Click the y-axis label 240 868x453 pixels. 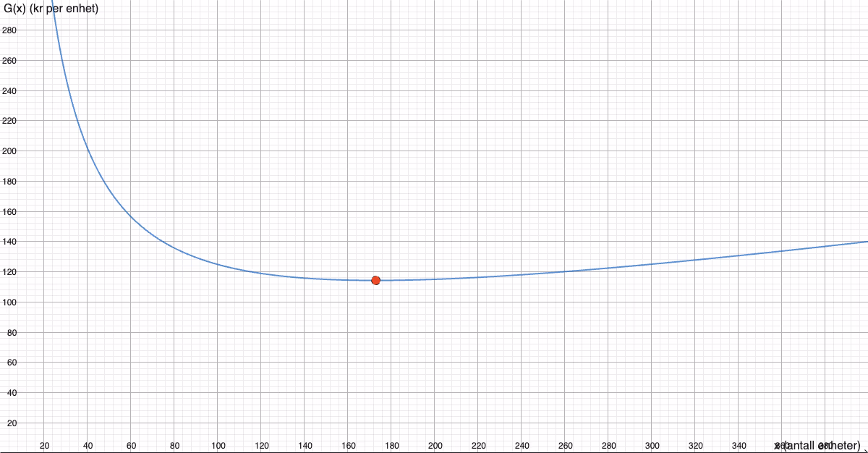(9, 91)
